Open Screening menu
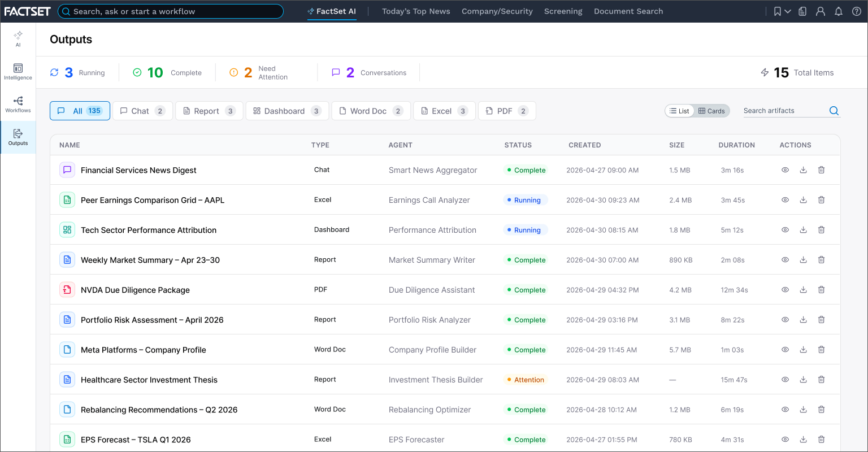 click(563, 11)
